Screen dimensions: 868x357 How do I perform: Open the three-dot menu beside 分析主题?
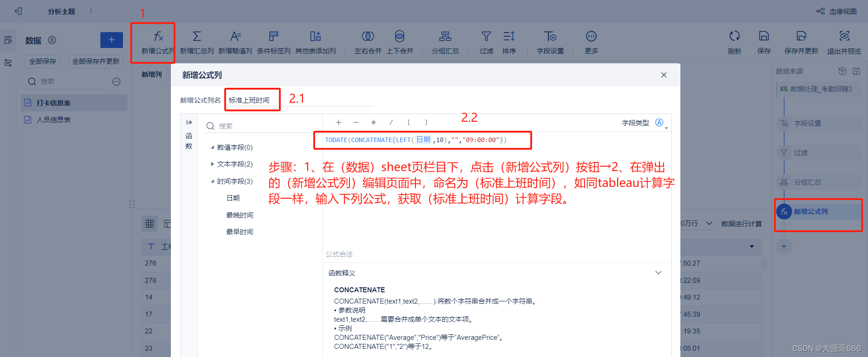pyautogui.click(x=91, y=11)
